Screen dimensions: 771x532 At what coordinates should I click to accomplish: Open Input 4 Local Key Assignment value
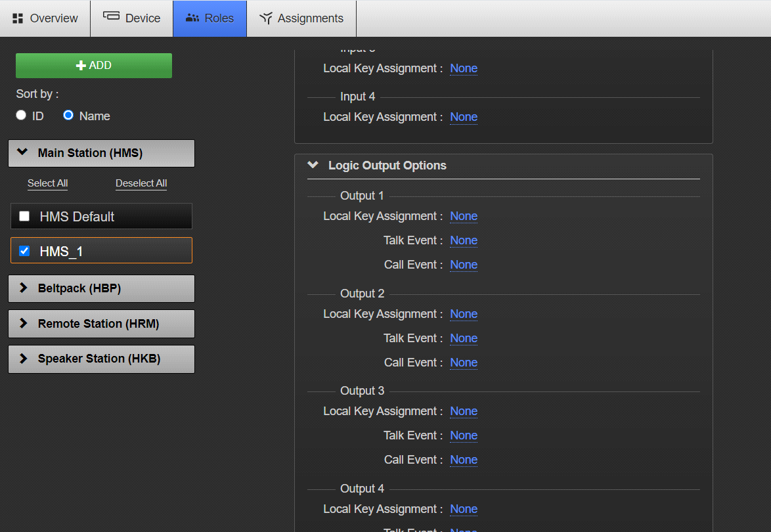coord(463,117)
